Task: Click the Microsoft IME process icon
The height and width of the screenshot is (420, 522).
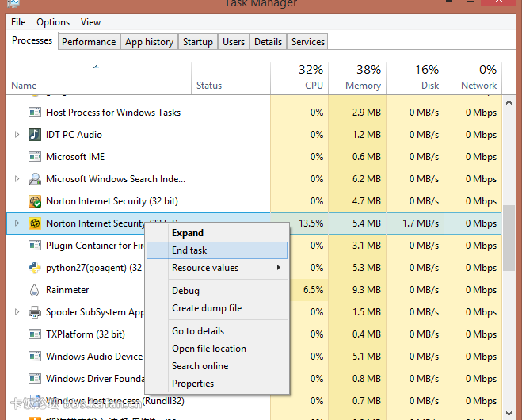Action: (35, 157)
